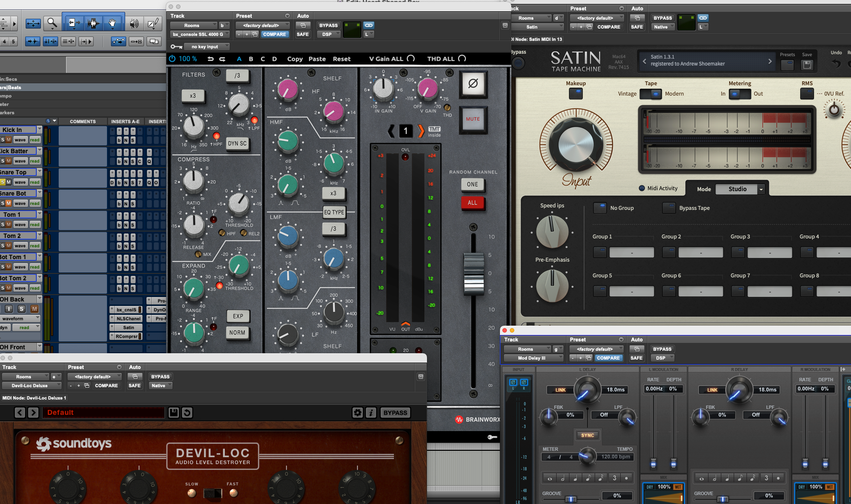Open bx_console SSL 4000 G plugin selector
The image size is (851, 504).
coord(201,34)
